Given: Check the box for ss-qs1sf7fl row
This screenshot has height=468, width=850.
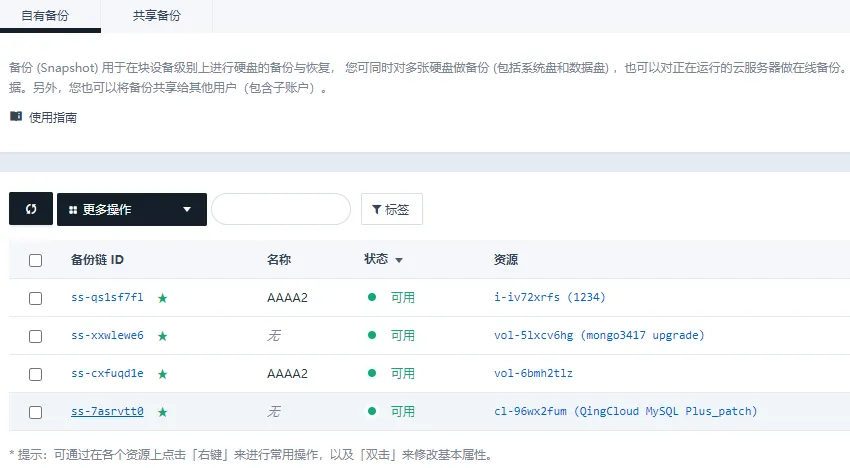Looking at the screenshot, I should (x=35, y=298).
